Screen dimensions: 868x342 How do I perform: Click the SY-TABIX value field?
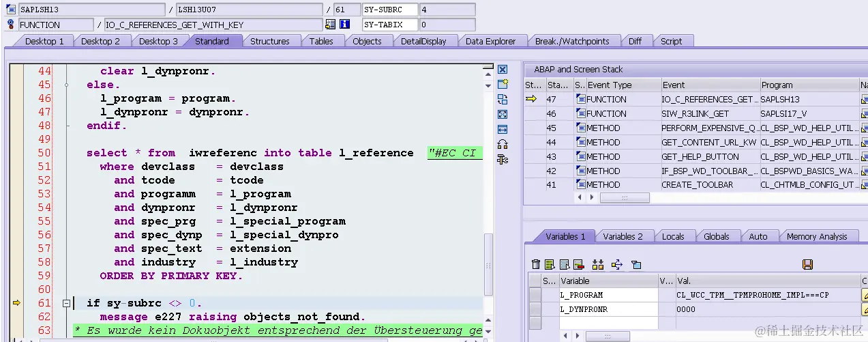pyautogui.click(x=447, y=25)
